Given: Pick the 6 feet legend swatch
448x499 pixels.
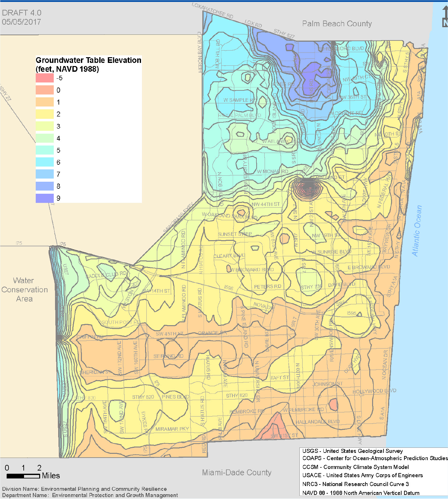Looking at the screenshot, I should point(45,162).
